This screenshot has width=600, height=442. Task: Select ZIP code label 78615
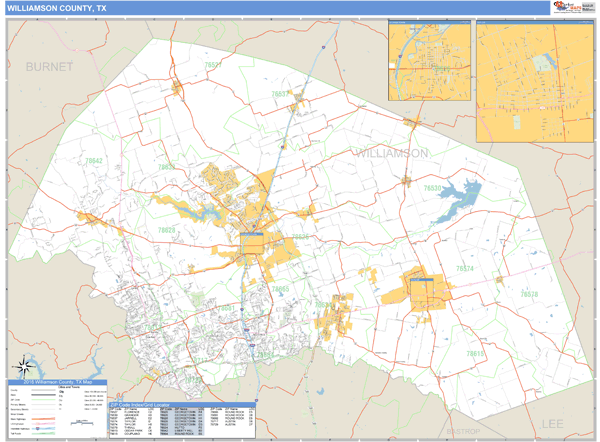coord(475,354)
